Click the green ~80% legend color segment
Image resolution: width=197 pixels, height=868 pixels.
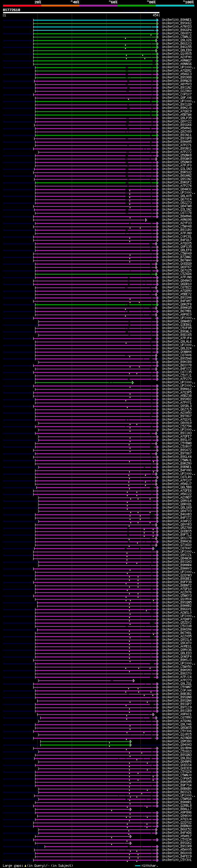point(137,6)
